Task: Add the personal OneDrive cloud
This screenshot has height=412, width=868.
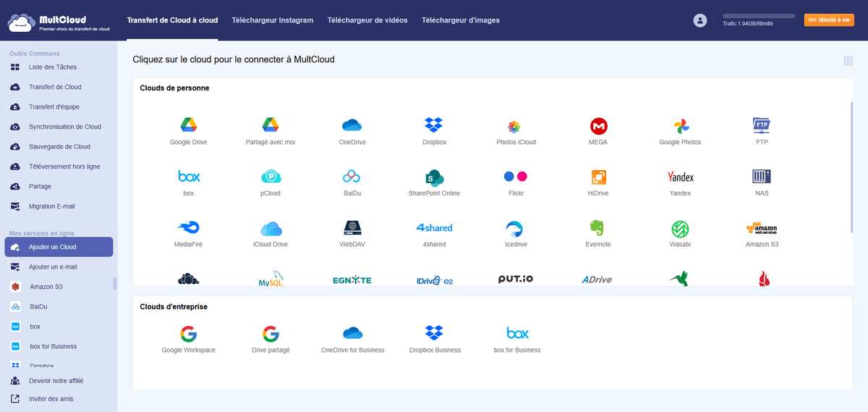Action: pyautogui.click(x=352, y=125)
